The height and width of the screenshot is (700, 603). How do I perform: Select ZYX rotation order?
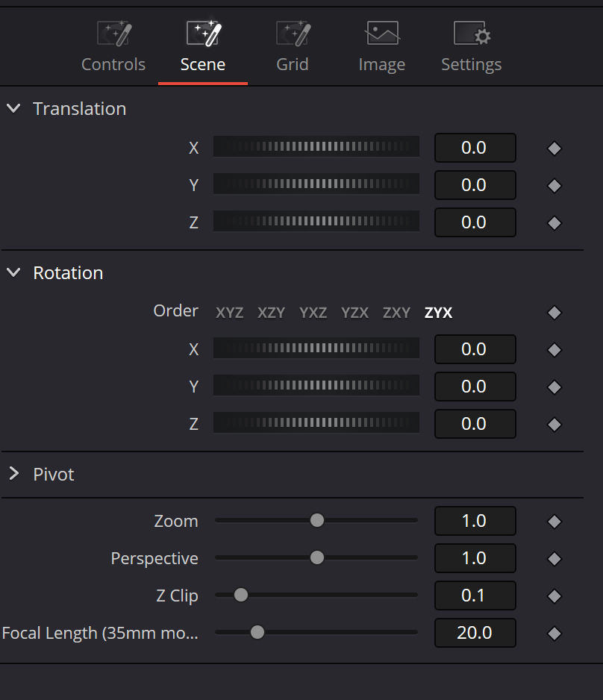[438, 313]
